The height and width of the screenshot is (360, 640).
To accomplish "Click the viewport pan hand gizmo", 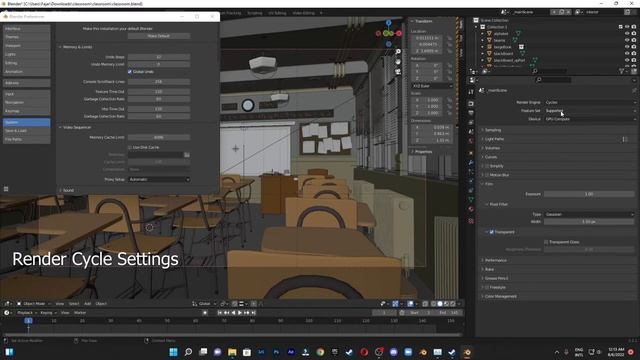I will tap(398, 62).
